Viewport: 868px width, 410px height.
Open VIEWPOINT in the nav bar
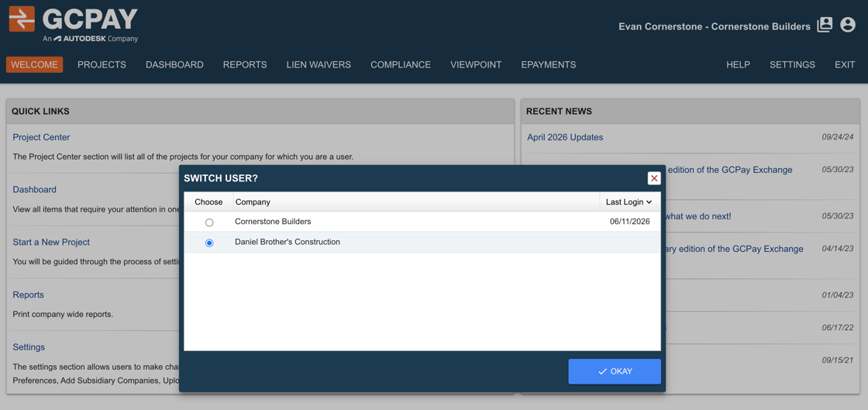pyautogui.click(x=476, y=65)
